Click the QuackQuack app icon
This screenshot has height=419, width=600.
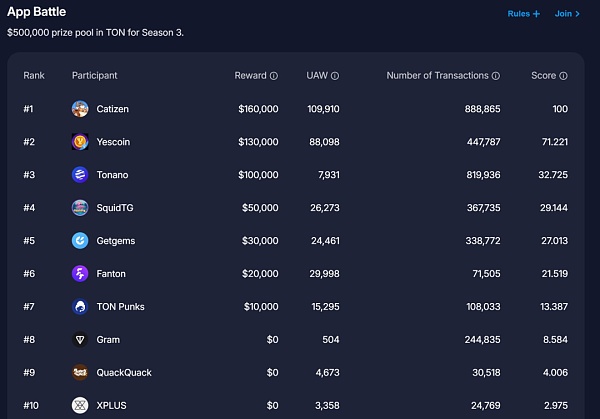click(80, 372)
